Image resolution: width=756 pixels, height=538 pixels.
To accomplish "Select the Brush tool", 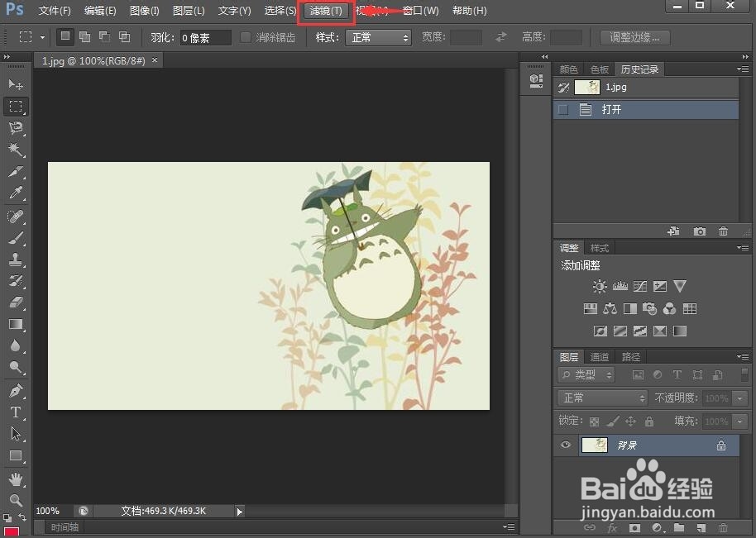I will [x=16, y=238].
